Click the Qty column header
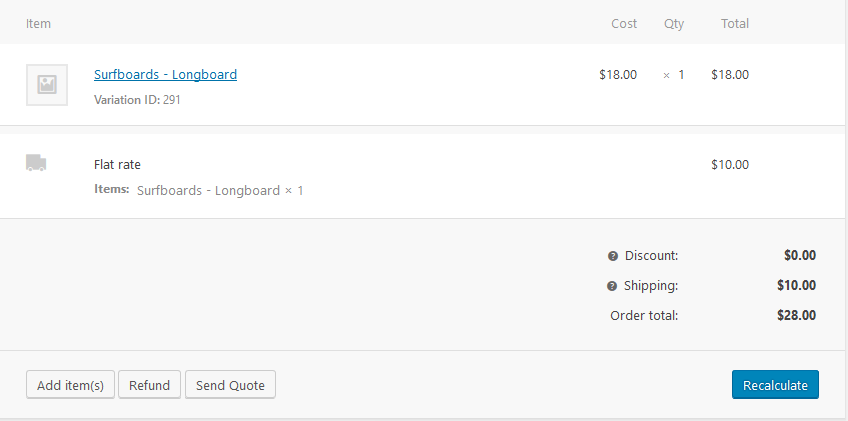The height and width of the screenshot is (421, 848). pos(674,23)
